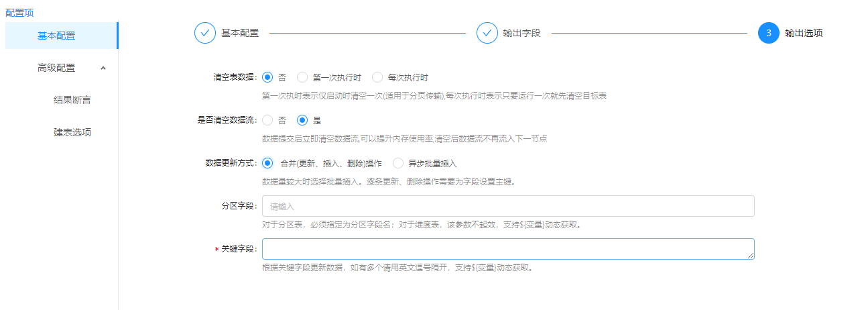
Task: Click the step 3 输出选项 circle
Action: (769, 33)
